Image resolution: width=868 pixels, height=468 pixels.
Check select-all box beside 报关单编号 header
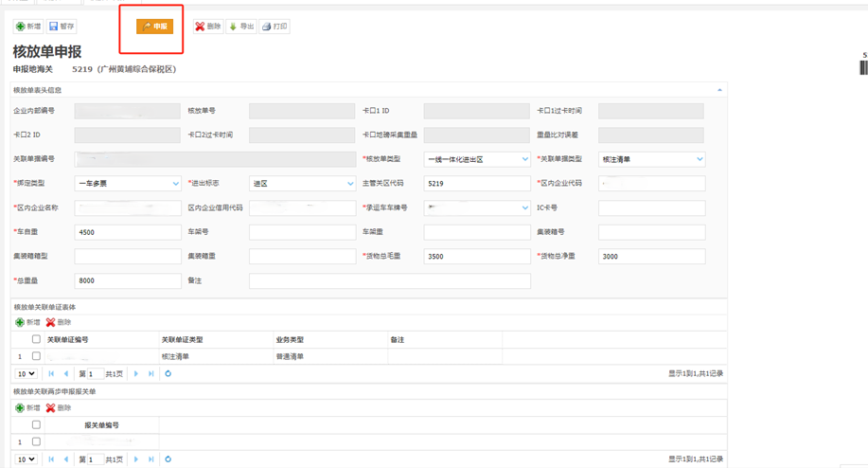click(36, 424)
